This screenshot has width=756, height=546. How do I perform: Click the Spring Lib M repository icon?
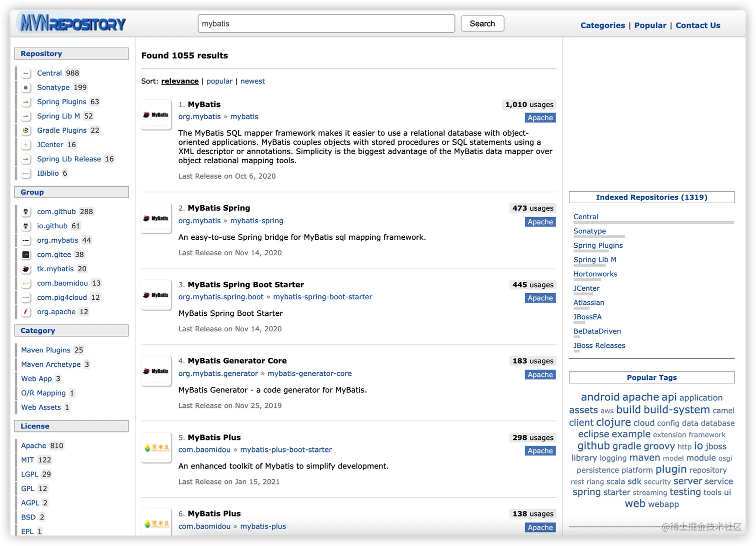[x=26, y=116]
